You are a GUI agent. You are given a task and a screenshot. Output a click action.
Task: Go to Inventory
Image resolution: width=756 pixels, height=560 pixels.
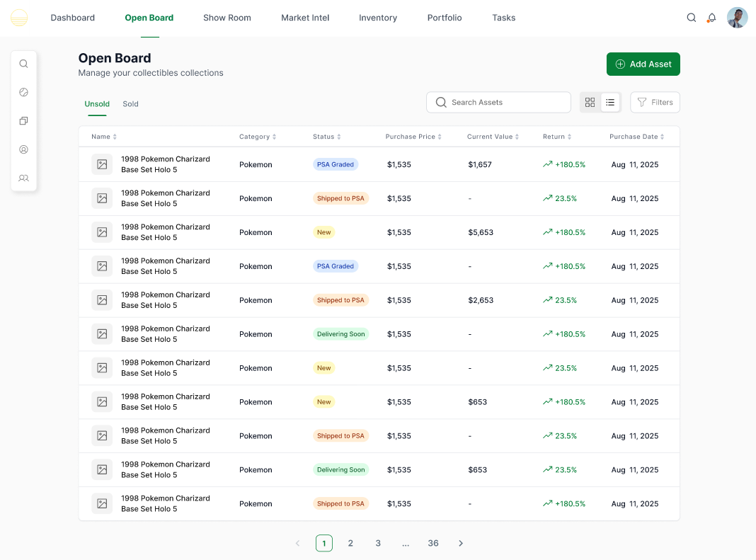coord(378,18)
